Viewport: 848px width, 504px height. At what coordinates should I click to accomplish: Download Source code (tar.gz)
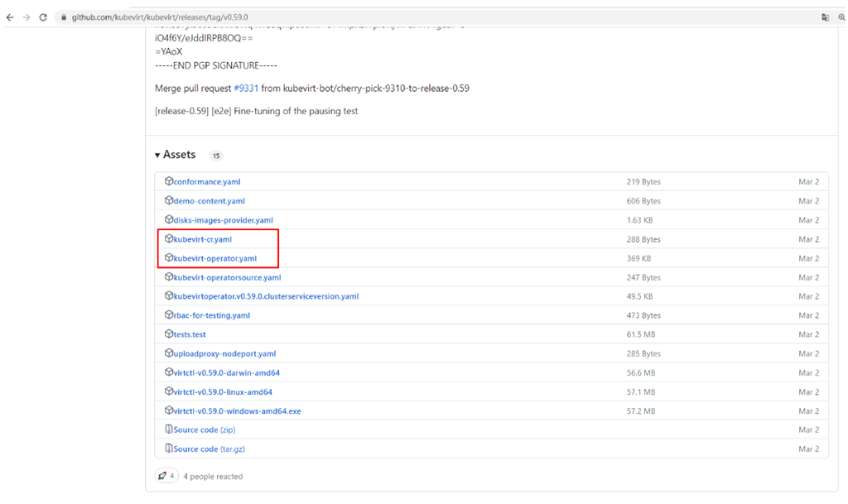210,449
